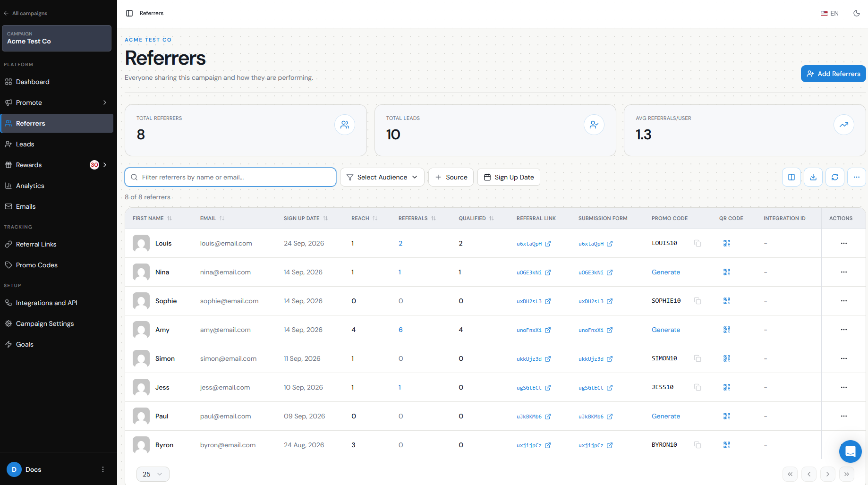Open Sophie's submission form uxDH2sL3
Viewport: 868px width, 485px height.
(596, 301)
